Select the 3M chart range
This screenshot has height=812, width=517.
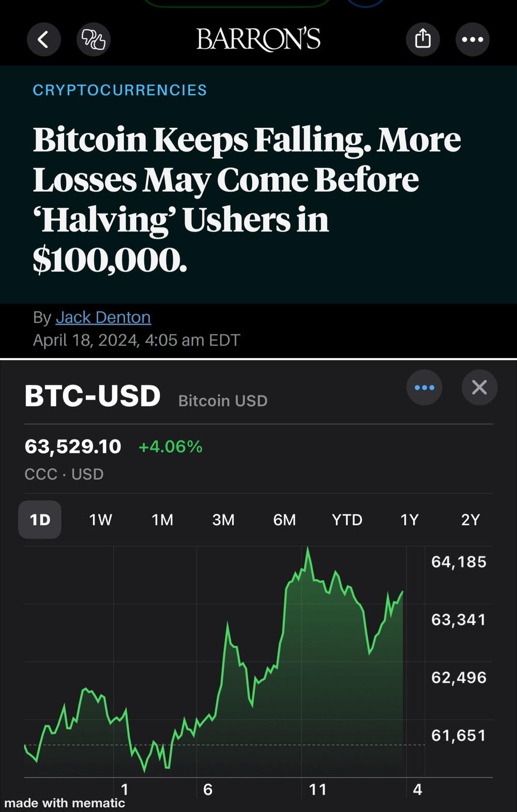223,519
